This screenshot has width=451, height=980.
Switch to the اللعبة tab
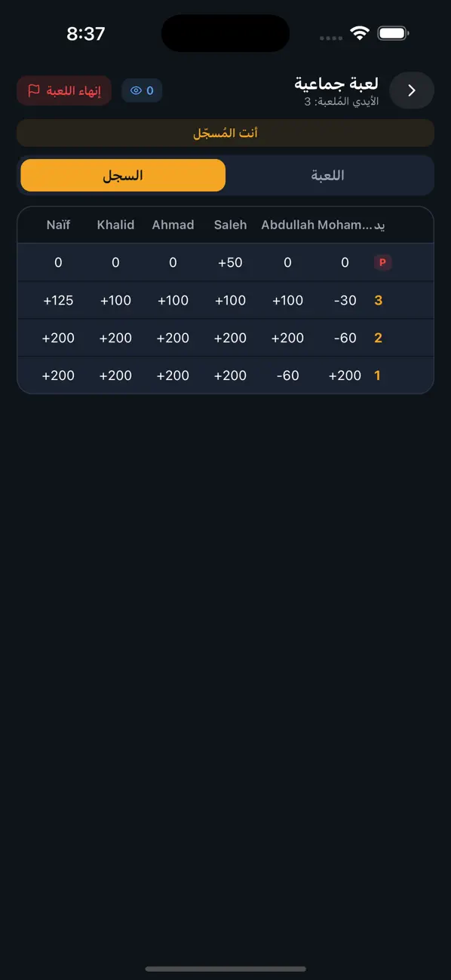pos(328,176)
